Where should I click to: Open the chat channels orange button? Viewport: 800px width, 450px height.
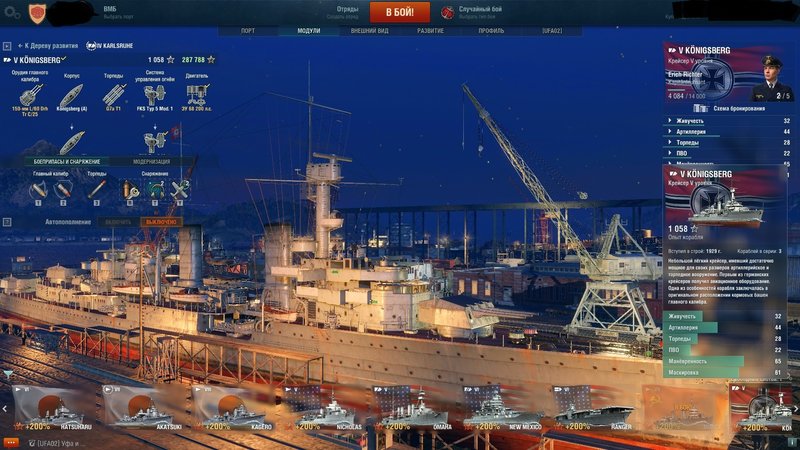[11, 443]
